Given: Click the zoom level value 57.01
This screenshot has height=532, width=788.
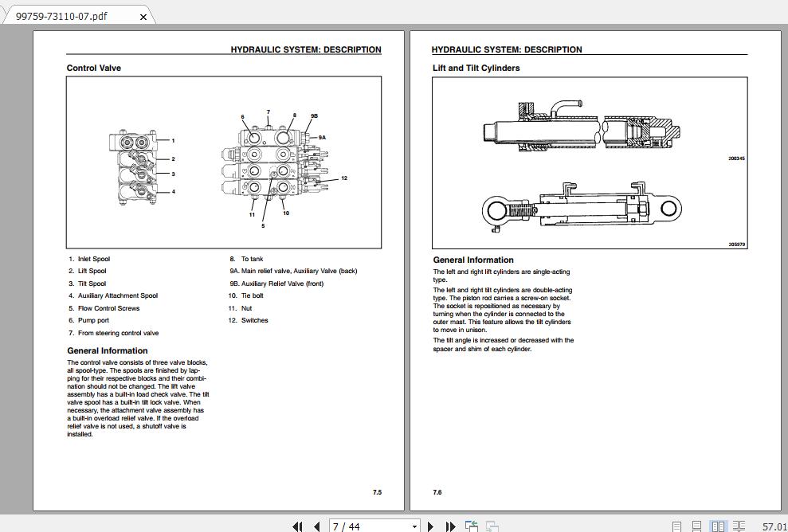Looking at the screenshot, I should coord(772,526).
